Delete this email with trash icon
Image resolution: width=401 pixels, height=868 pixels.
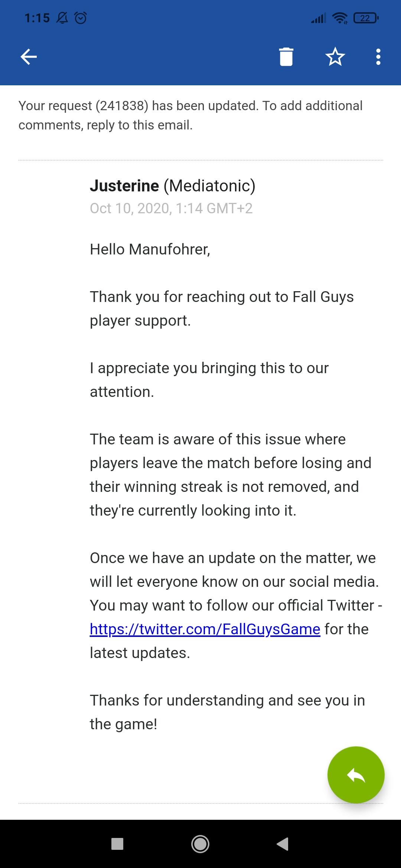tap(286, 57)
